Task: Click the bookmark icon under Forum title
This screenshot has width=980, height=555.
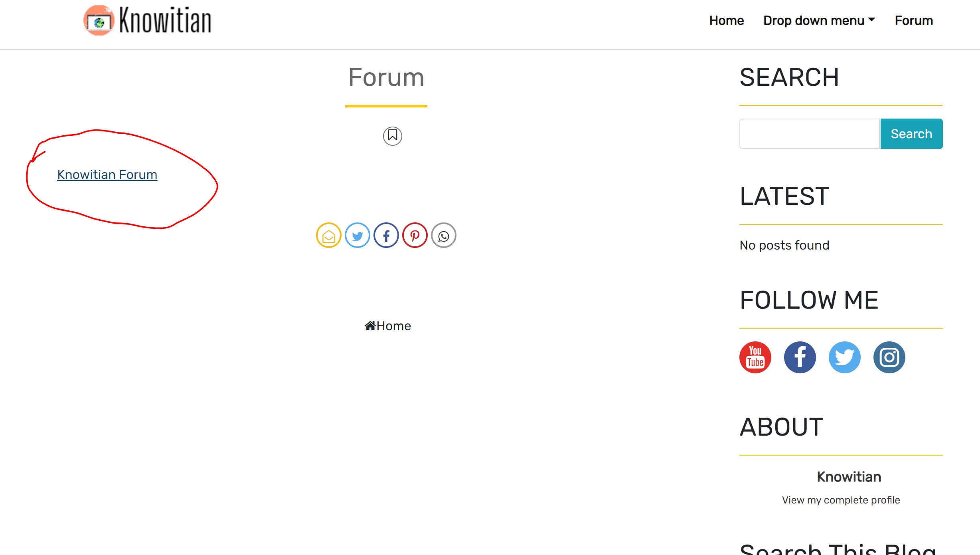Action: click(x=392, y=136)
